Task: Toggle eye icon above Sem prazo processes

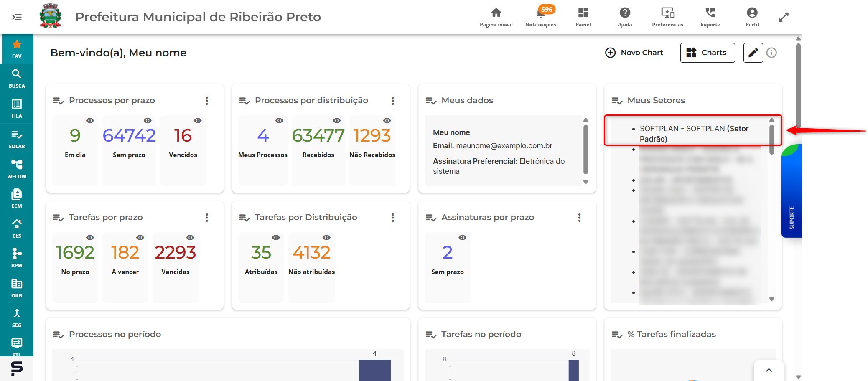Action: 148,120
